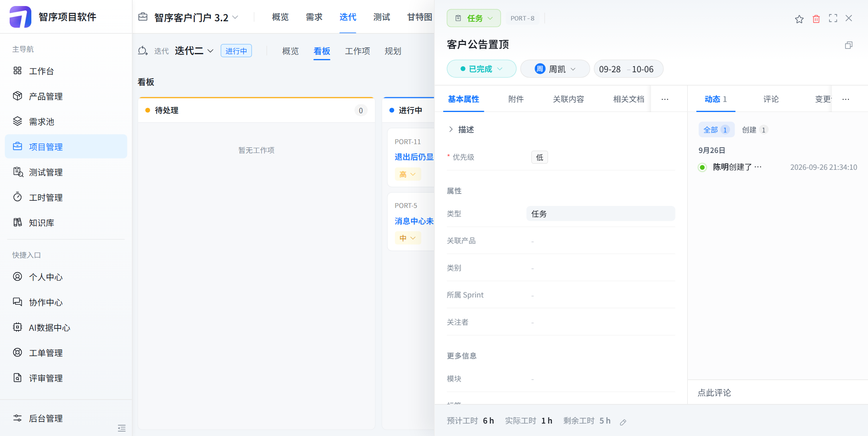Click the task title 客户公告置顶
This screenshot has width=868, height=436.
[478, 44]
